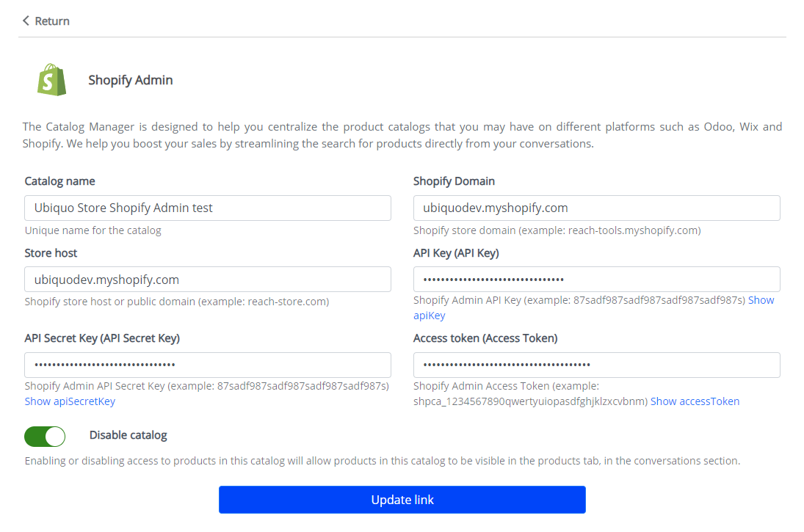Unmask the token with Show accessToken
This screenshot has width=804, height=532.
point(695,401)
